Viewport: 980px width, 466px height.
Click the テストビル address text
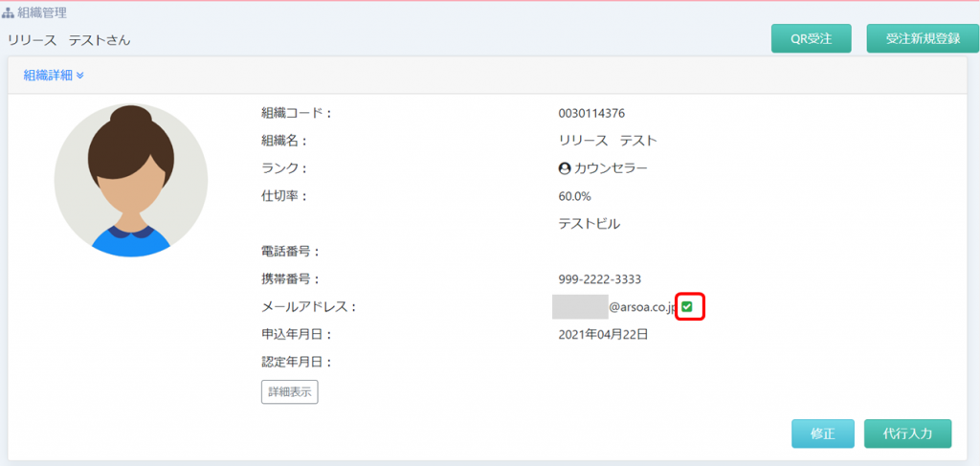point(589,224)
